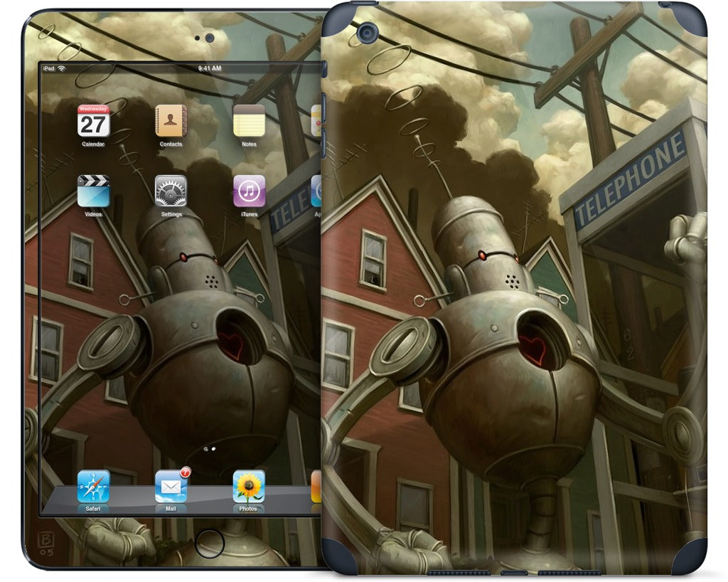Screen dimensions: 728x582
Task: Launch the Notes app
Action: pyautogui.click(x=249, y=121)
